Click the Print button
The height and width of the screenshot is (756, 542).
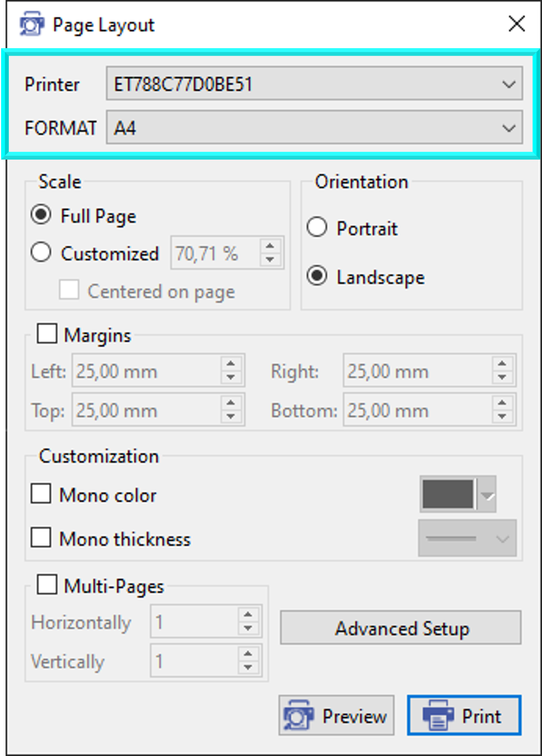tap(464, 715)
